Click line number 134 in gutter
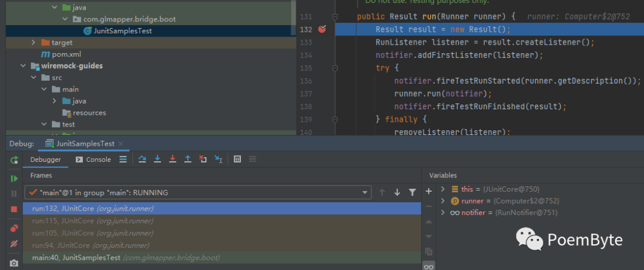The width and height of the screenshot is (644, 270). (x=306, y=56)
